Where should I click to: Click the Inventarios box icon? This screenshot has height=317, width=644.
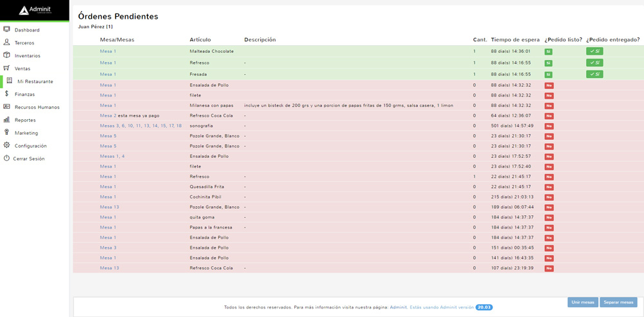tap(7, 55)
